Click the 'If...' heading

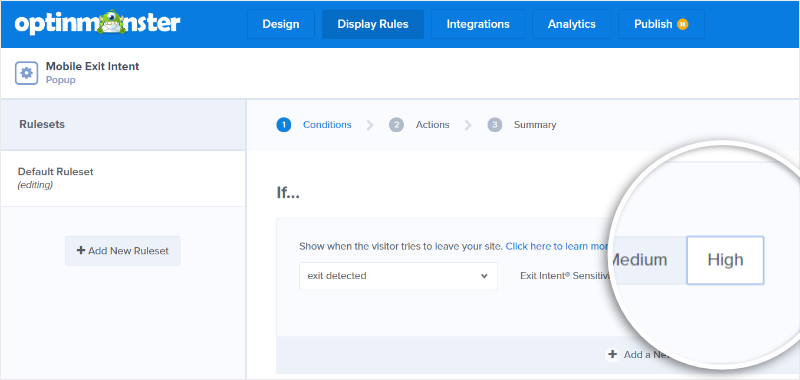click(x=288, y=193)
